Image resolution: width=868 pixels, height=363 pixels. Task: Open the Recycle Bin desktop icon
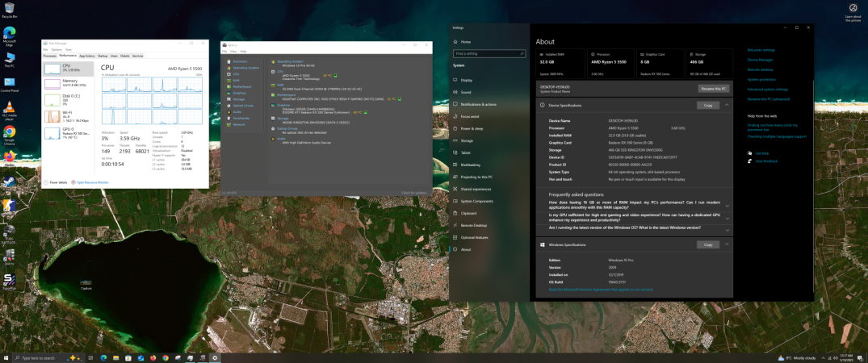(8, 10)
